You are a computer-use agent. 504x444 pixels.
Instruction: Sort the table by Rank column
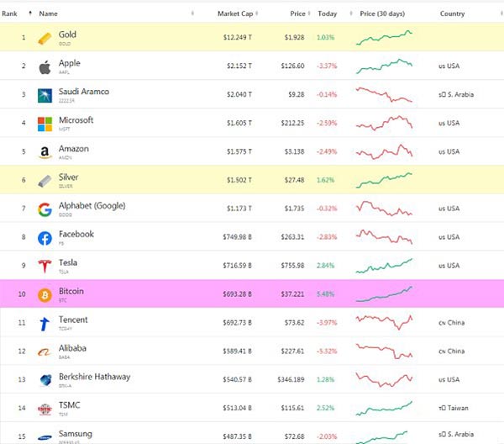[30, 13]
